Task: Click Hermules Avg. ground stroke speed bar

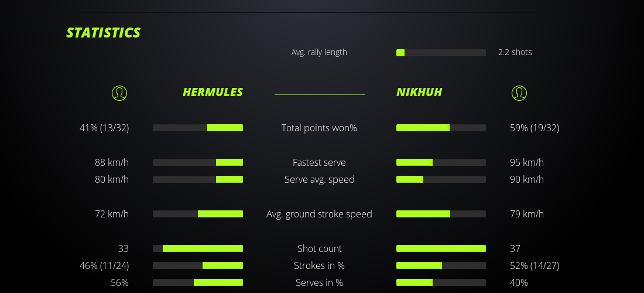Action: click(x=198, y=214)
